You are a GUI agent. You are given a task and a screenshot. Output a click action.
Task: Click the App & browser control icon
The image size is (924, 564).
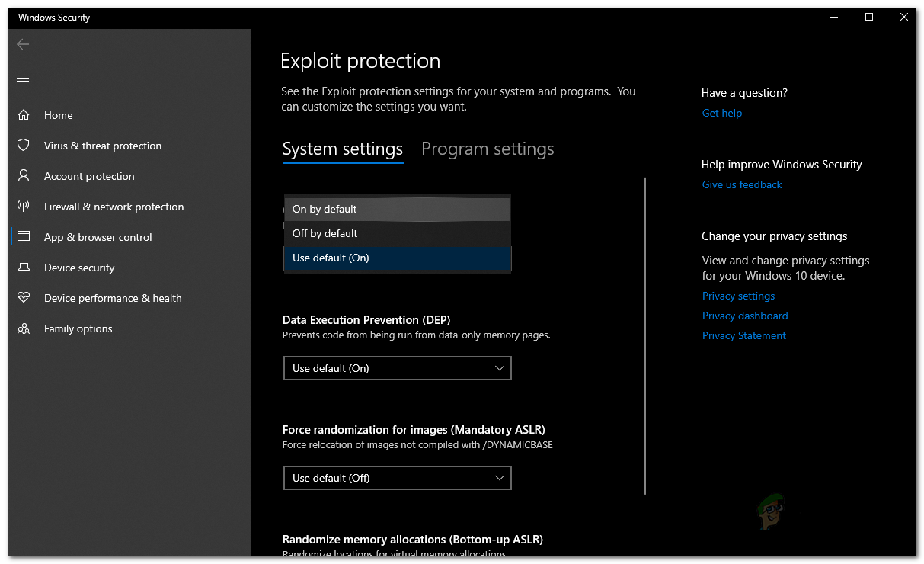point(24,237)
